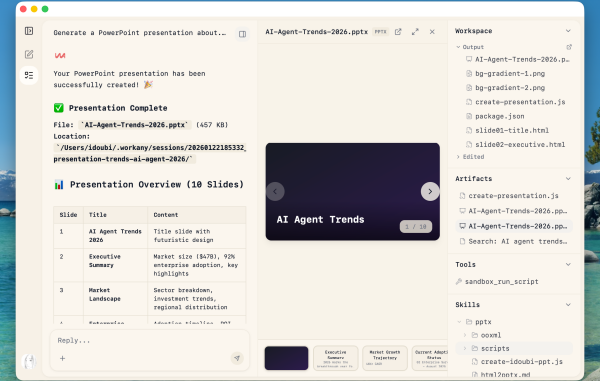Click the AI Agent Trends 2026 table cell
The image size is (600, 381).
point(116,236)
